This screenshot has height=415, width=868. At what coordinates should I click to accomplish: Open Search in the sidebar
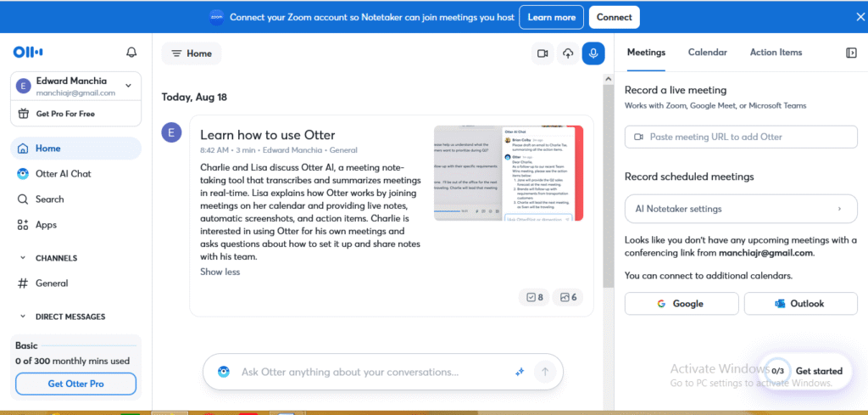click(75, 199)
